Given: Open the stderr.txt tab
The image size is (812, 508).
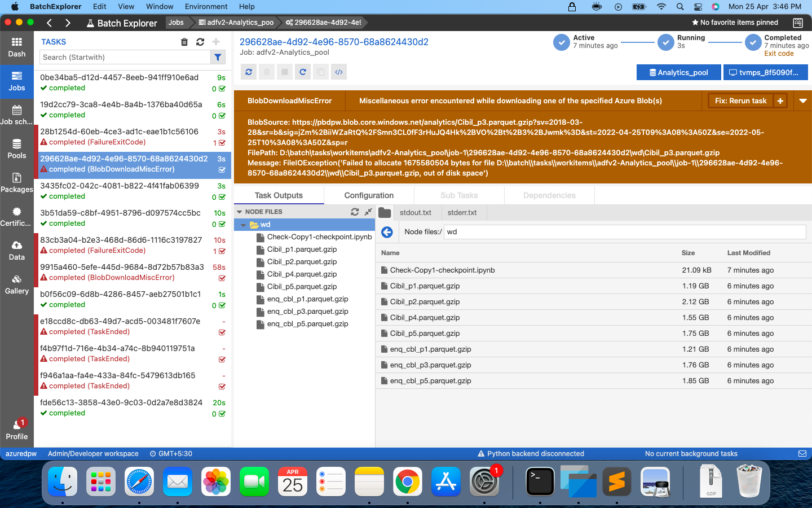Looking at the screenshot, I should coord(462,213).
